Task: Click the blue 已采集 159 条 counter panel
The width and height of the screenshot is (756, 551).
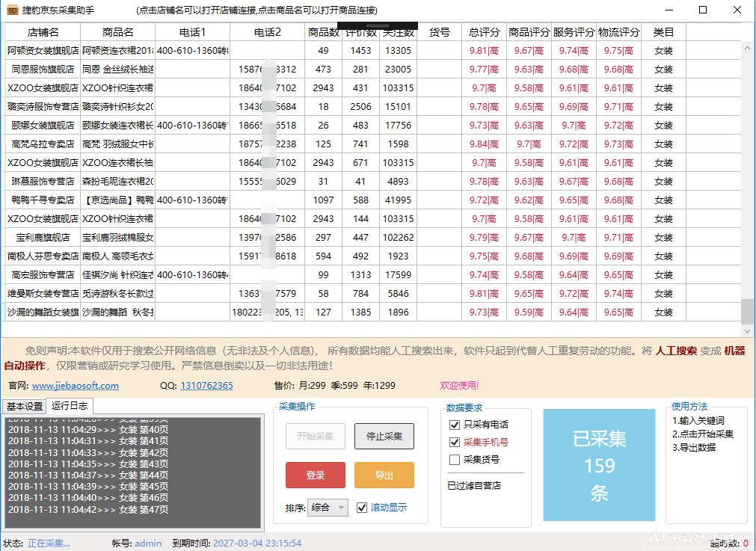Action: (599, 464)
